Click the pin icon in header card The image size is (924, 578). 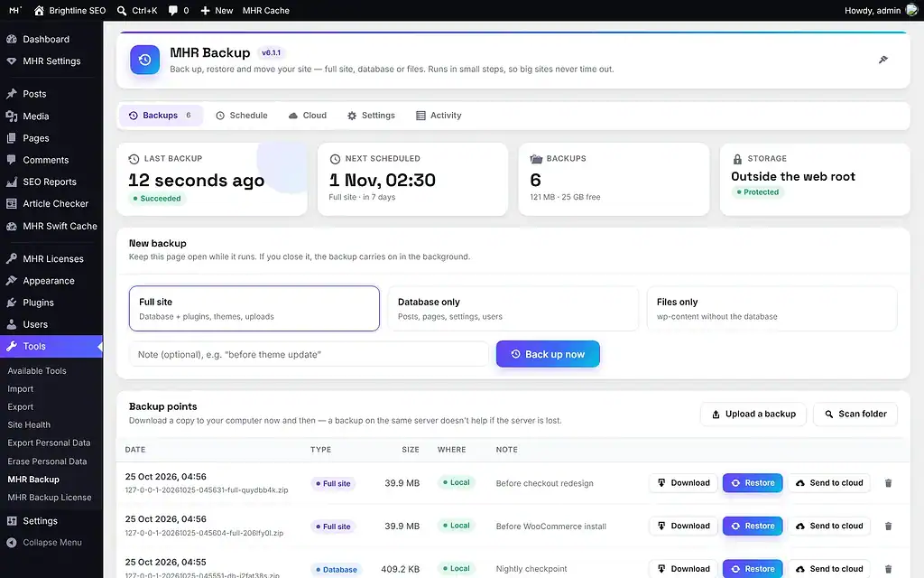pos(882,60)
